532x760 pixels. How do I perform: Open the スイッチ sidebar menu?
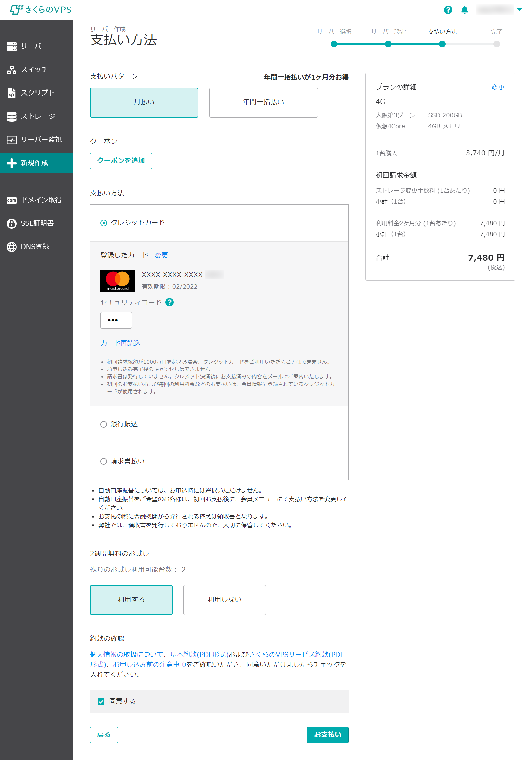(37, 70)
